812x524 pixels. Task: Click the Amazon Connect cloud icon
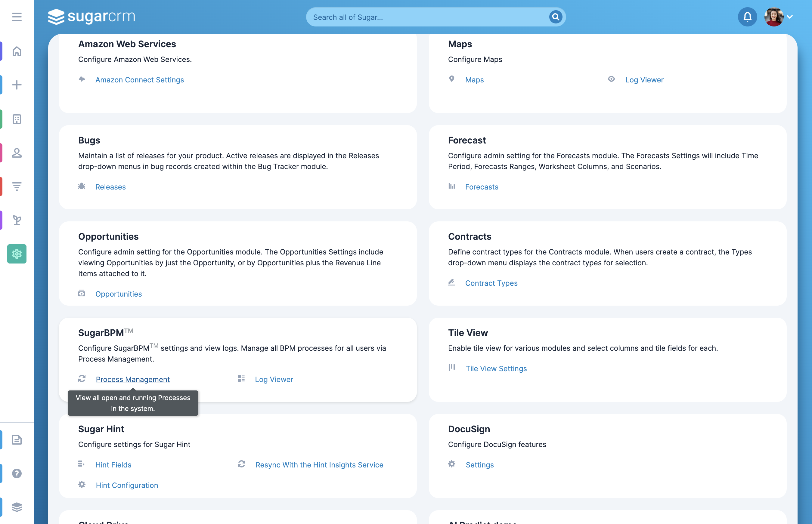(x=82, y=79)
